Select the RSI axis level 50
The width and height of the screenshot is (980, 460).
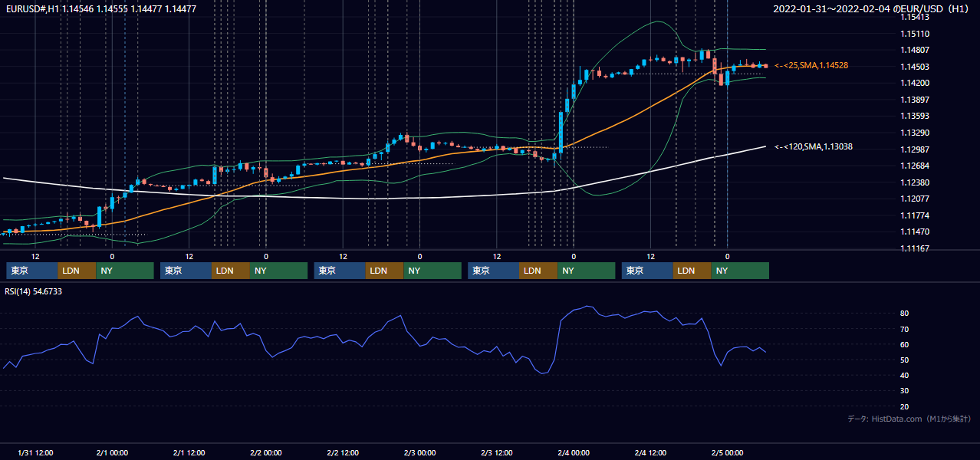click(x=905, y=360)
